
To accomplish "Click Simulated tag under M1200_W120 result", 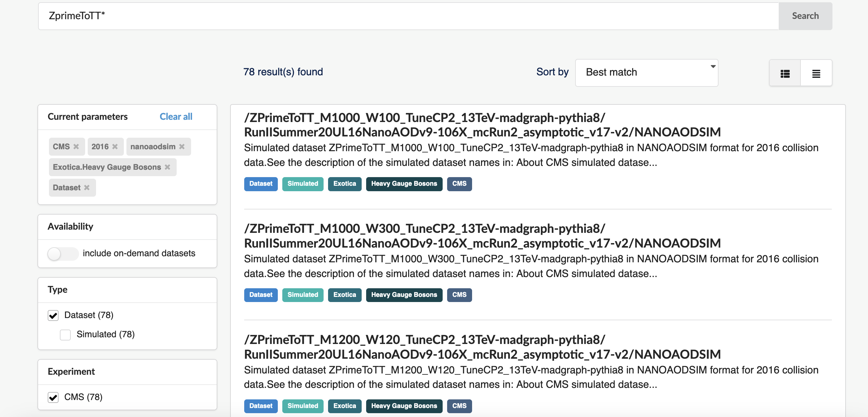I will coord(302,406).
